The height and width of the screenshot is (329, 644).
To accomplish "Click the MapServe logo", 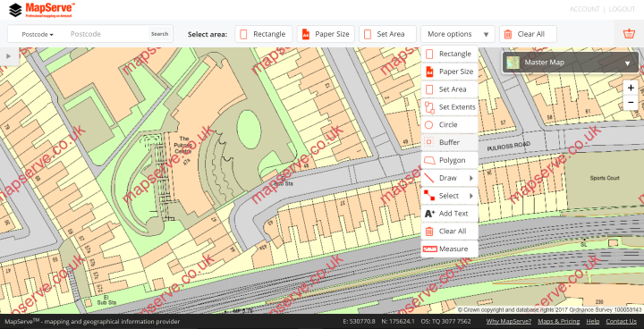I will [42, 10].
